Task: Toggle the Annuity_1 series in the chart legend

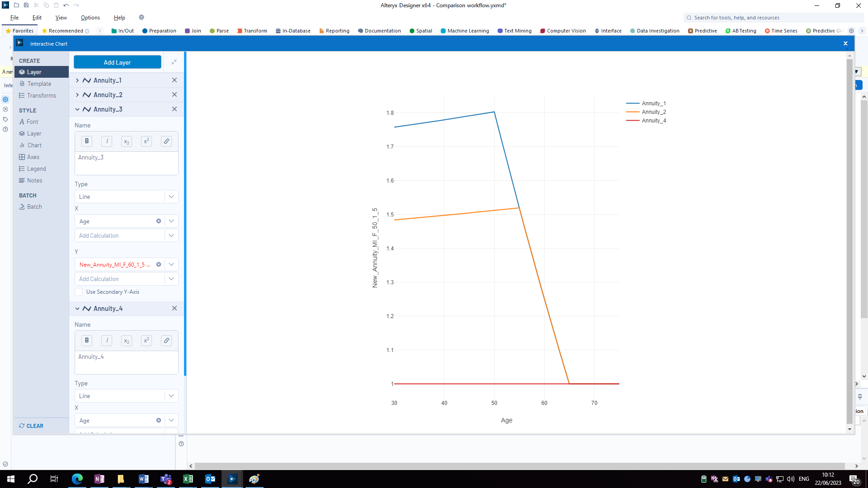Action: (653, 103)
